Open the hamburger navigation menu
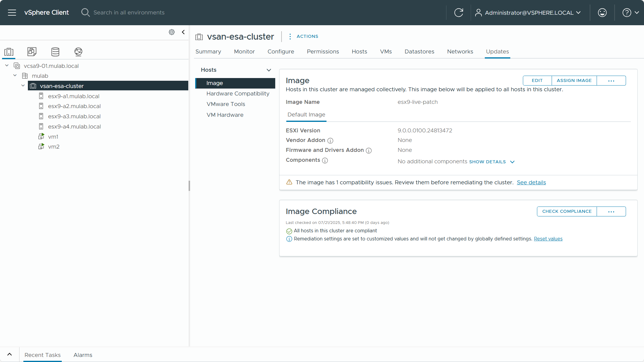Viewport: 644px width, 362px height. click(12, 13)
